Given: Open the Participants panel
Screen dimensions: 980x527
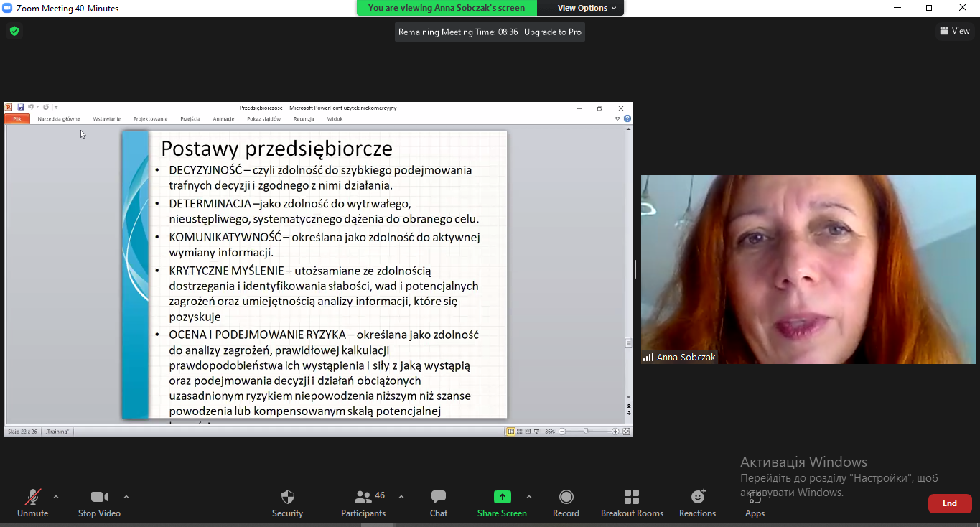Looking at the screenshot, I should pos(364,503).
